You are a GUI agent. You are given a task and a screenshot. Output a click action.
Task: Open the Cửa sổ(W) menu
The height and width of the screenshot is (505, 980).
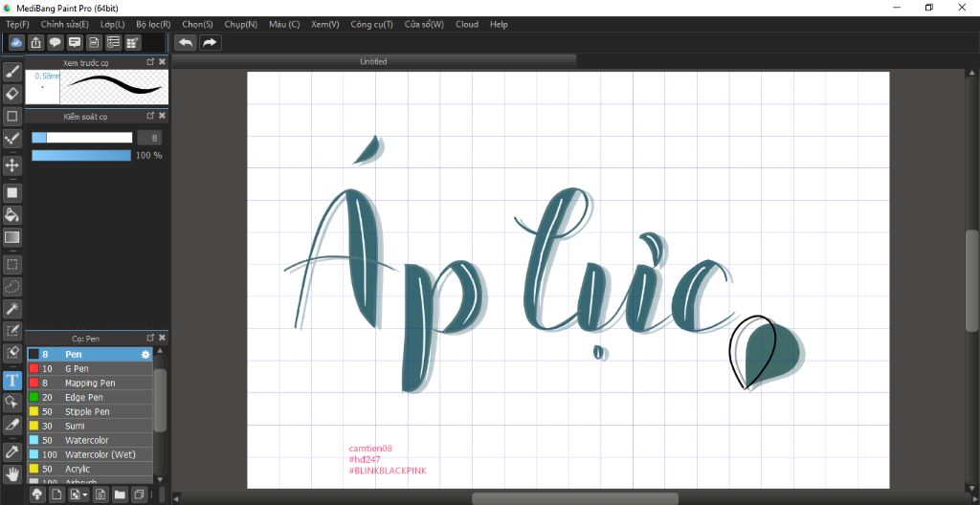[x=424, y=24]
